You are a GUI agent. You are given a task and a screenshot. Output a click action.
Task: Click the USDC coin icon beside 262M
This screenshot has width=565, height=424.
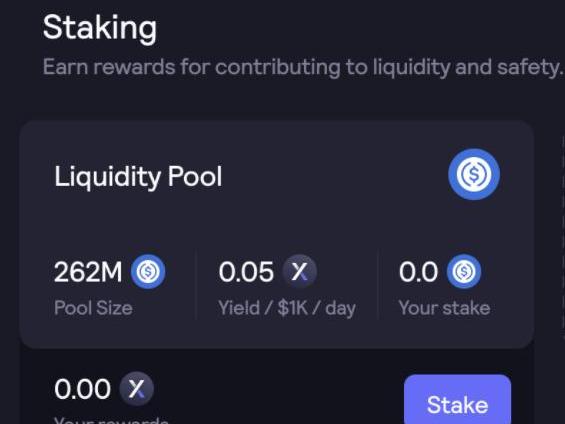(x=148, y=272)
